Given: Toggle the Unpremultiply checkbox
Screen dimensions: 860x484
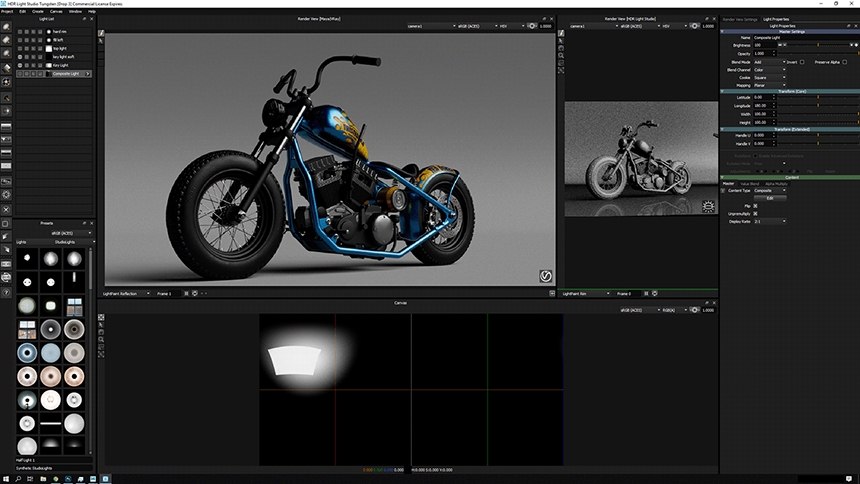Looking at the screenshot, I should click(755, 213).
